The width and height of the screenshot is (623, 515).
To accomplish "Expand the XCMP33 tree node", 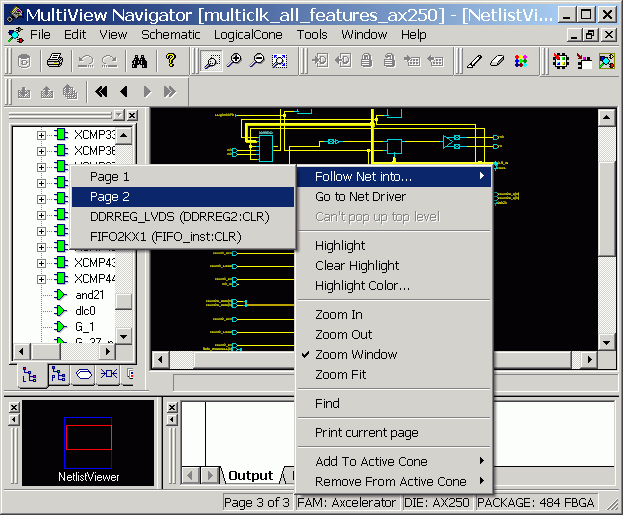I will tap(41, 136).
